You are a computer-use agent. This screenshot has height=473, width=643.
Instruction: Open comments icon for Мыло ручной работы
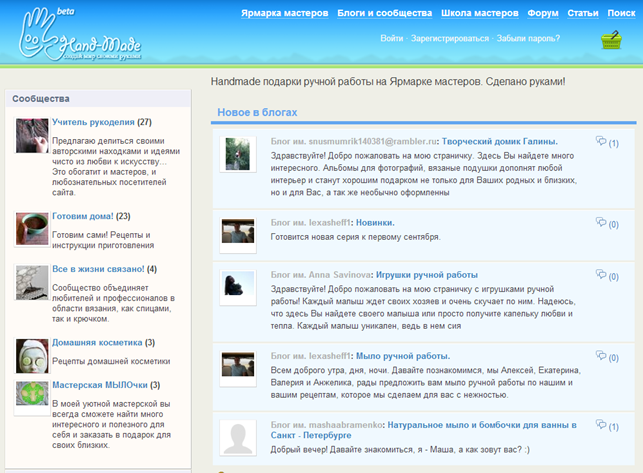click(x=601, y=356)
